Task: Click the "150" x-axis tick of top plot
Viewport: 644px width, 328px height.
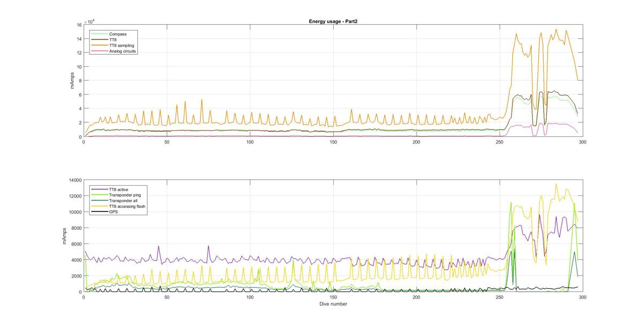Action: pyautogui.click(x=333, y=141)
